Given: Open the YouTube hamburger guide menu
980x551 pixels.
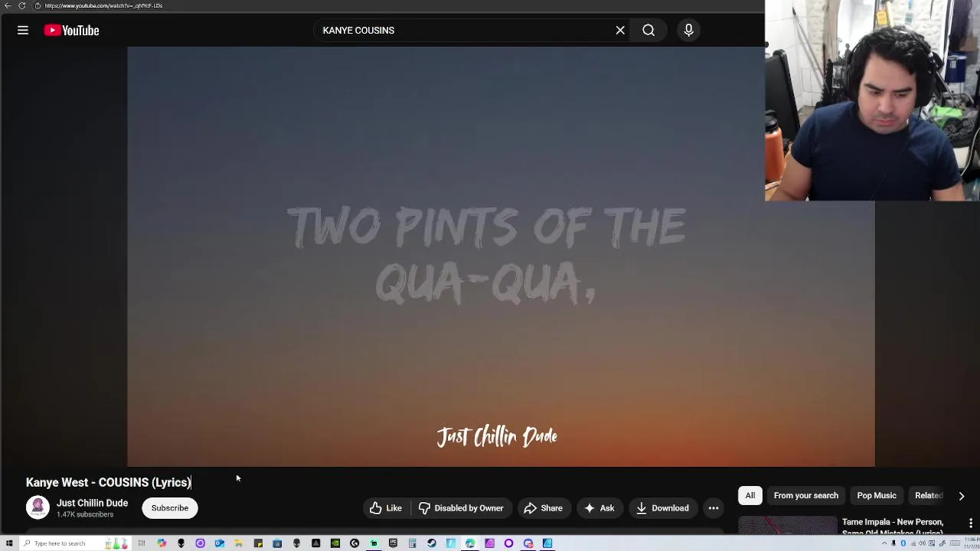Looking at the screenshot, I should [23, 31].
